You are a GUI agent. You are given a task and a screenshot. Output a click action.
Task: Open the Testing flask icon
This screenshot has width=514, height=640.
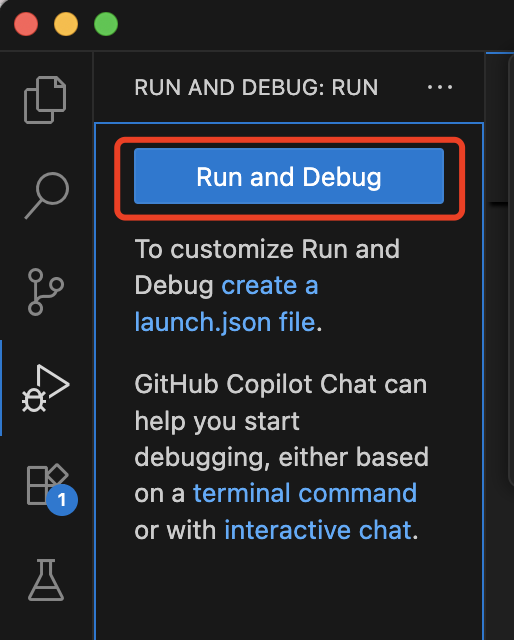point(46,580)
